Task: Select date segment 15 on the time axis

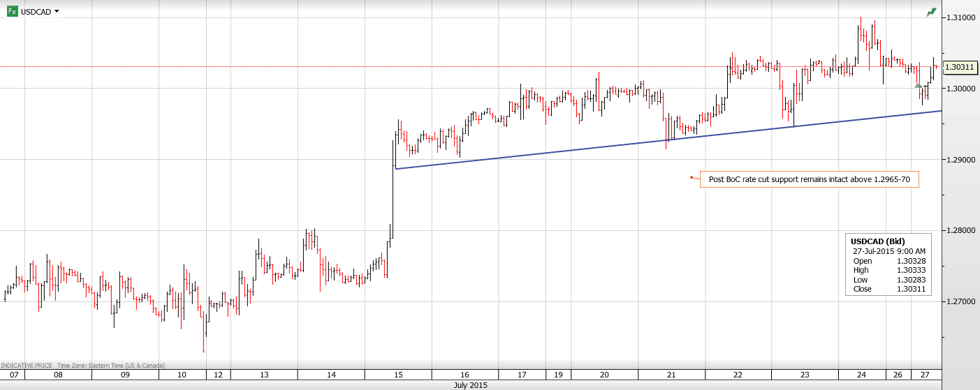Action: [x=398, y=375]
